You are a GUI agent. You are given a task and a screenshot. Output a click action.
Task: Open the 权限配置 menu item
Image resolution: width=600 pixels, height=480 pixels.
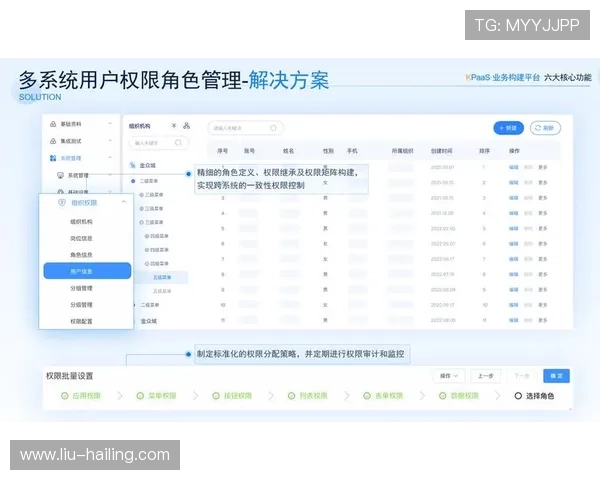point(81,321)
